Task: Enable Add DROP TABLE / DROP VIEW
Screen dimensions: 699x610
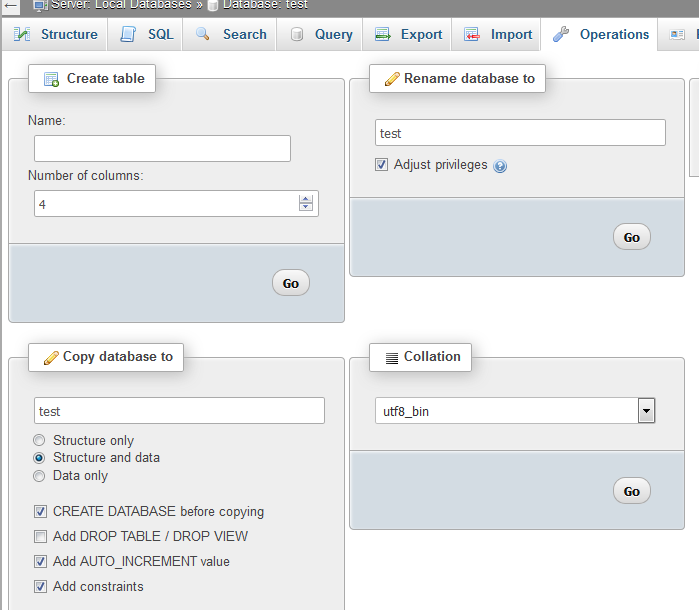Action: 41,537
